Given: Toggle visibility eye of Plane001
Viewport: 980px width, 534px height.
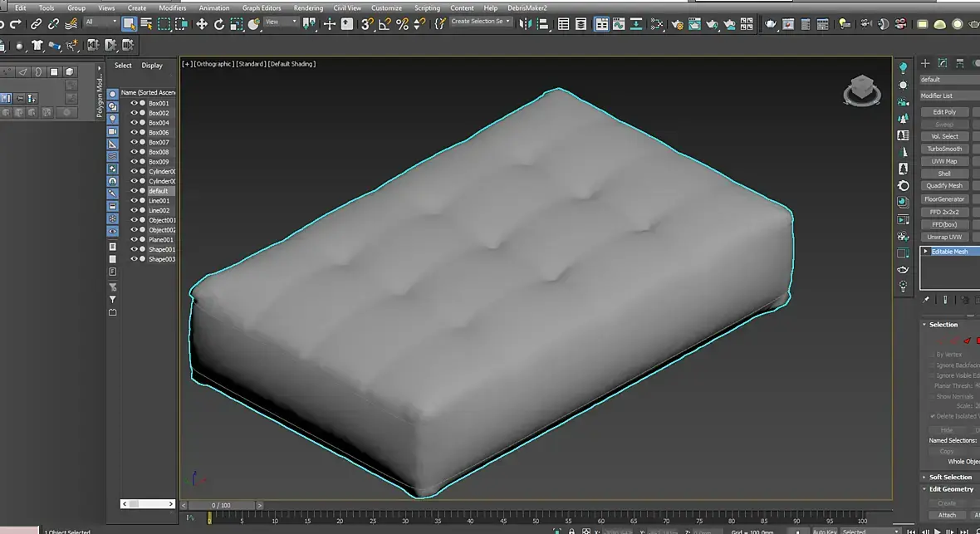Looking at the screenshot, I should (x=134, y=239).
